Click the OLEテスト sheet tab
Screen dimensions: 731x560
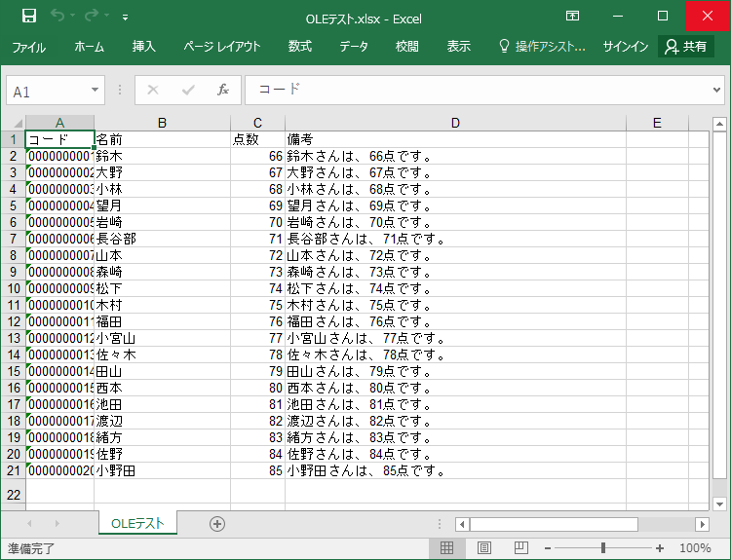pos(137,523)
